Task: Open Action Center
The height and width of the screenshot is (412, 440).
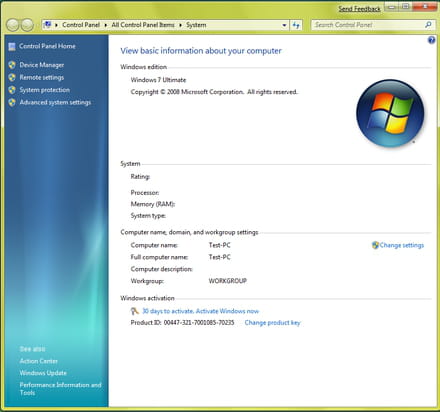Action: tap(38, 361)
